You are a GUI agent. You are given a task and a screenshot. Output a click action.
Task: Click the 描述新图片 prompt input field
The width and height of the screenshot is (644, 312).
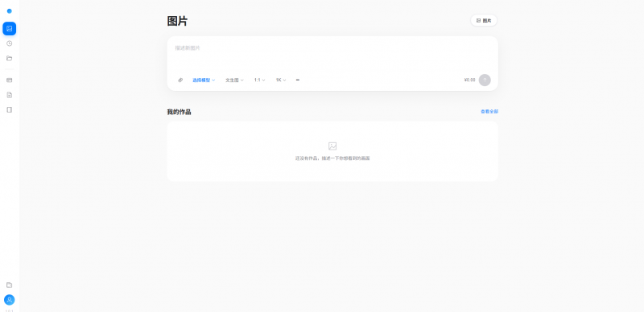pyautogui.click(x=332, y=53)
